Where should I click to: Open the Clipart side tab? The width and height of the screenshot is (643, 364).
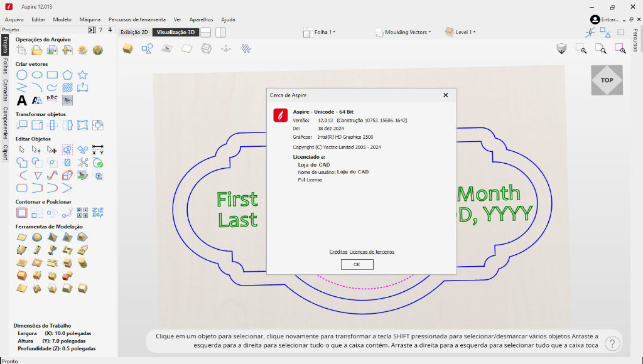point(5,152)
